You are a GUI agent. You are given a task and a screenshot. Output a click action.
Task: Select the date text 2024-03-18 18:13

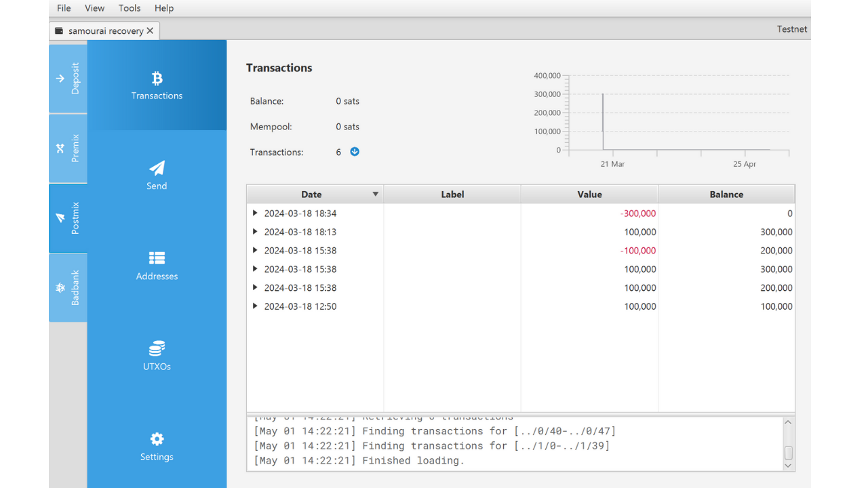[x=300, y=232]
